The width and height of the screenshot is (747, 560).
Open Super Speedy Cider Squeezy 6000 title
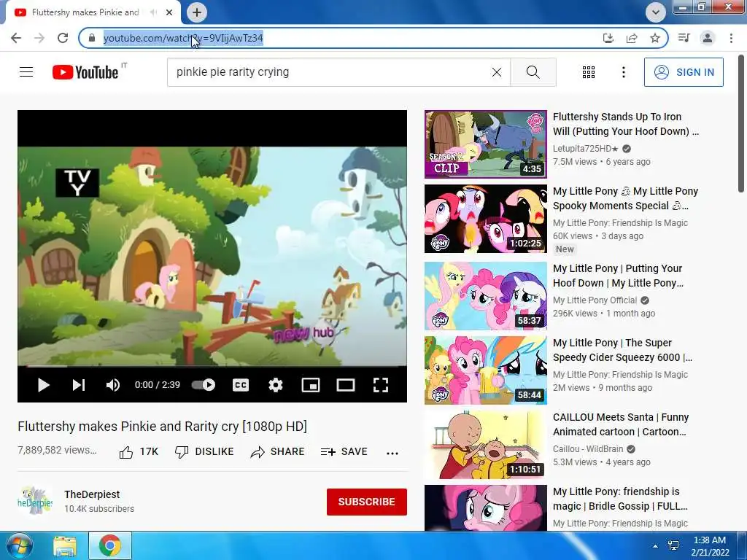click(x=622, y=350)
